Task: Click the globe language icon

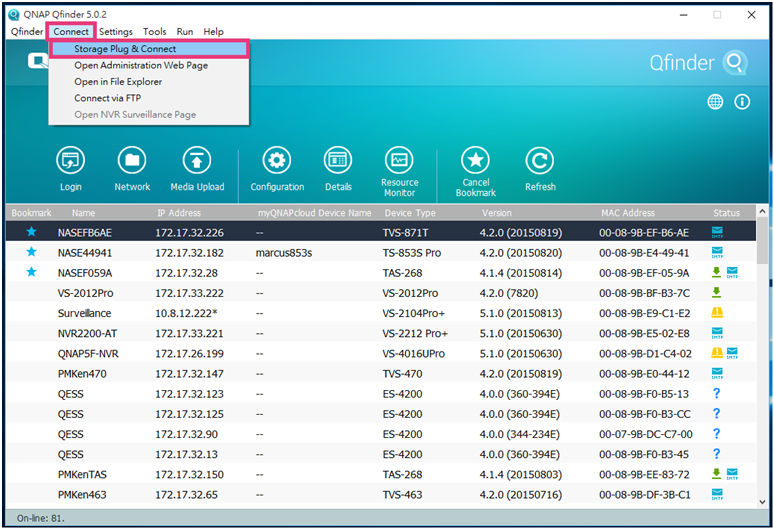Action: tap(715, 102)
